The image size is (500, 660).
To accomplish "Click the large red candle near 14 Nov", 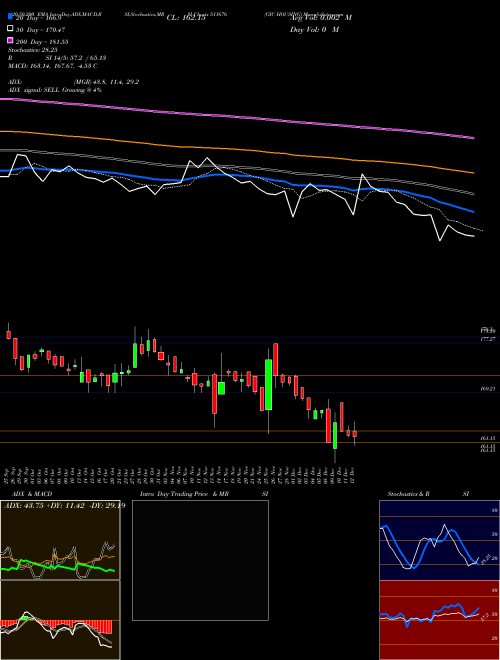I will pyautogui.click(x=215, y=394).
